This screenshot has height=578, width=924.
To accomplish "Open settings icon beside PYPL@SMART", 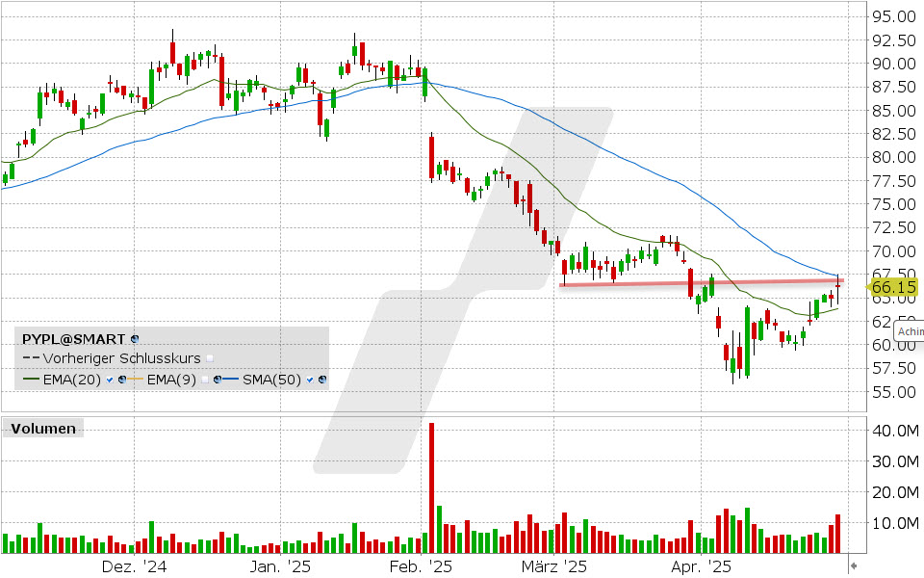I will (x=135, y=339).
